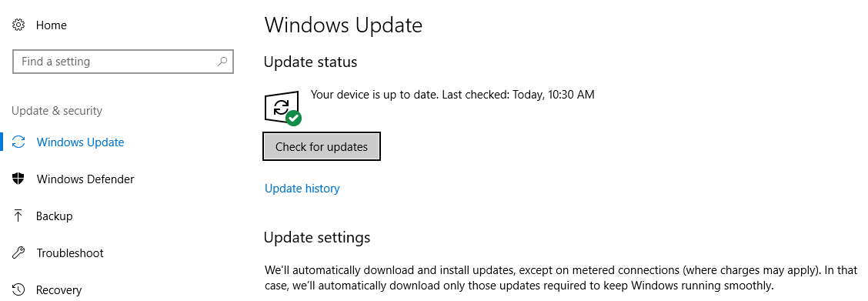Click the 'Your device is up to date' text
This screenshot has width=868, height=301.
click(374, 95)
